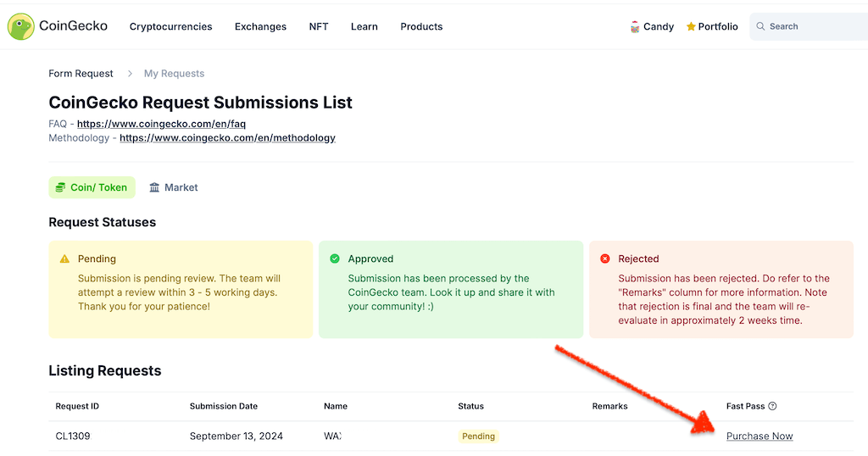Click the Request Statuses heading
This screenshot has width=868, height=456.
coord(103,222)
